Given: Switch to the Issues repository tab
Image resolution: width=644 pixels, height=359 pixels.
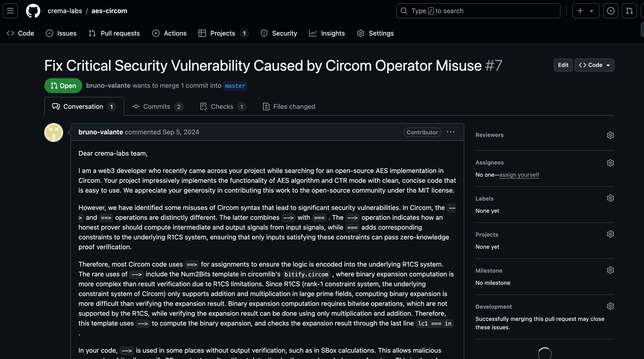Looking at the screenshot, I should point(61,33).
